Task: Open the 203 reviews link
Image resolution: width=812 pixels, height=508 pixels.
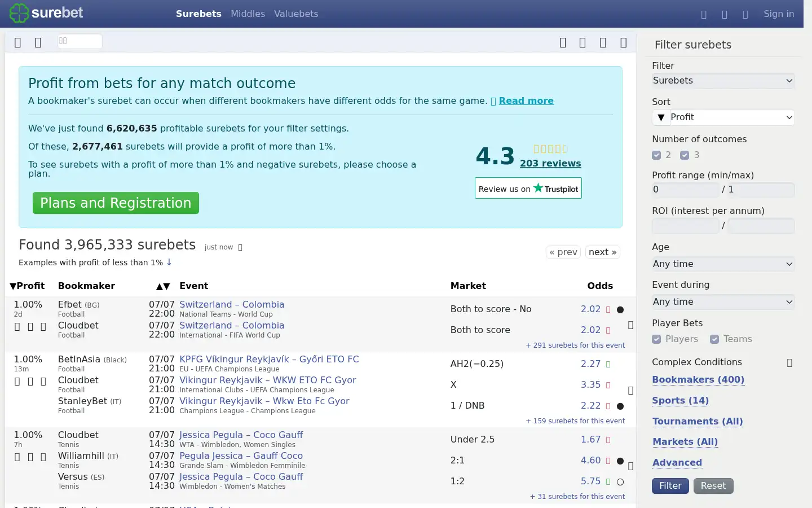Action: click(x=550, y=164)
